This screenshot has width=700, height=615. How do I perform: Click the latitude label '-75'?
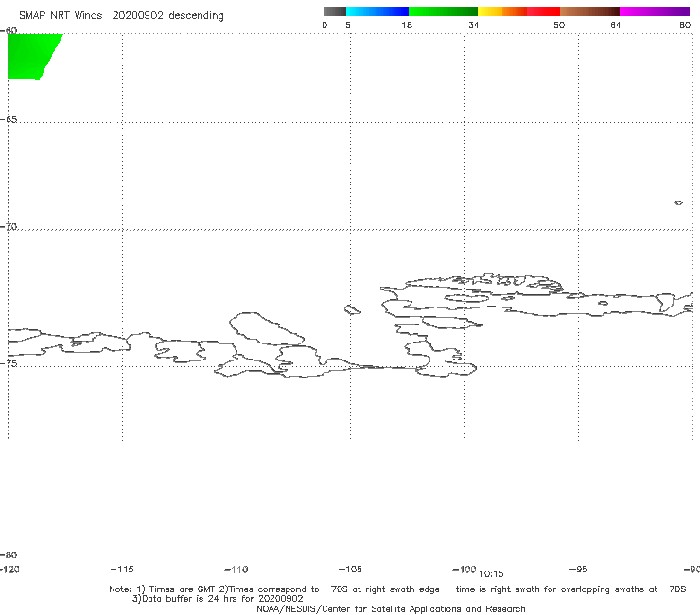pyautogui.click(x=9, y=363)
